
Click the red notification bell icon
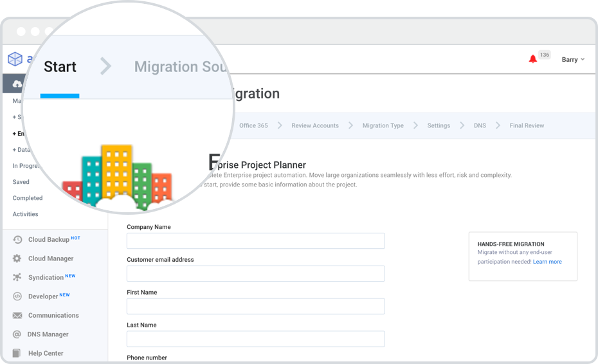click(x=532, y=59)
